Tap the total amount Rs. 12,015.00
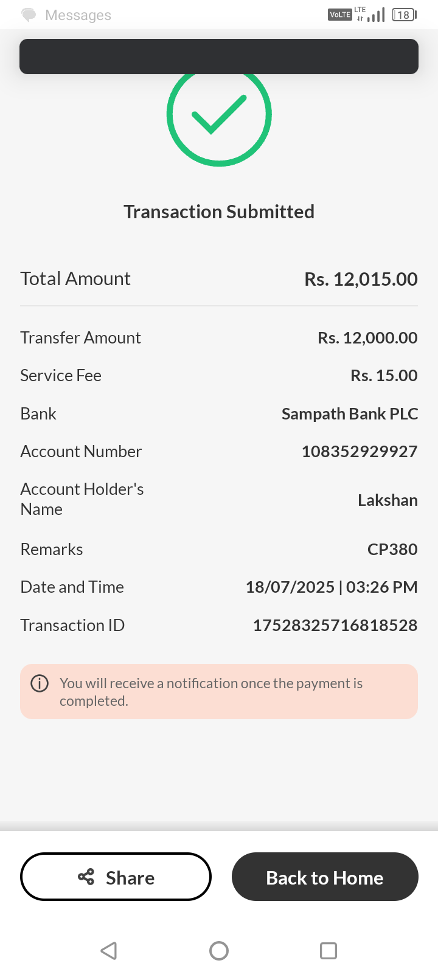The height and width of the screenshot is (980, 438). [361, 279]
